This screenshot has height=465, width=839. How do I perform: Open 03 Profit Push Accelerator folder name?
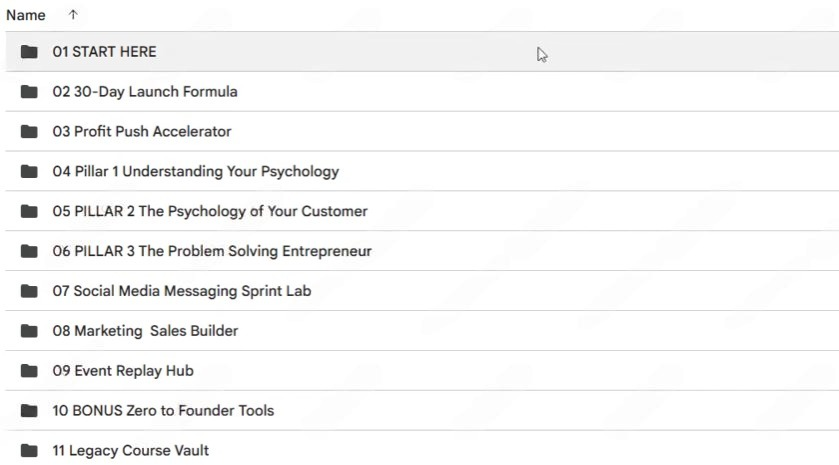coord(141,132)
